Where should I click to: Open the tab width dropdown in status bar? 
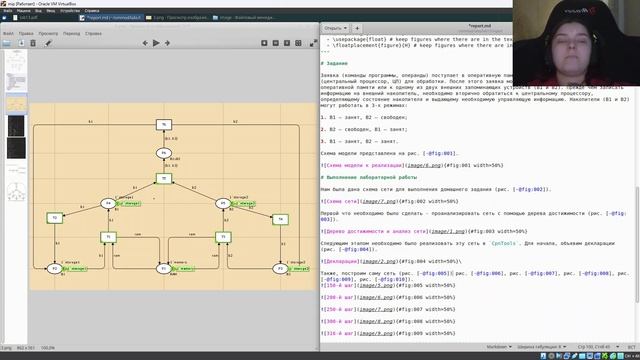pos(542,347)
